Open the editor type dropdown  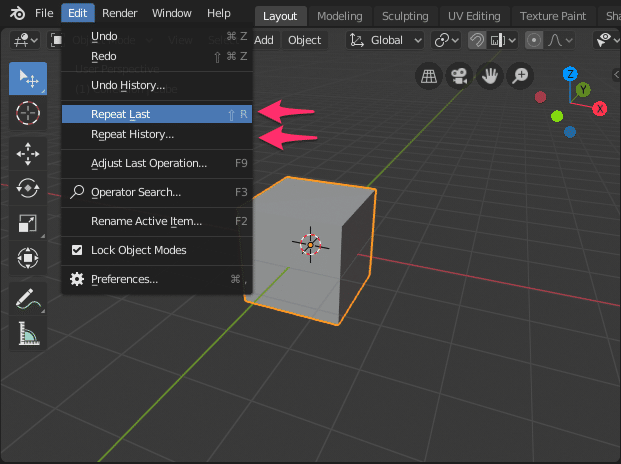coord(26,40)
